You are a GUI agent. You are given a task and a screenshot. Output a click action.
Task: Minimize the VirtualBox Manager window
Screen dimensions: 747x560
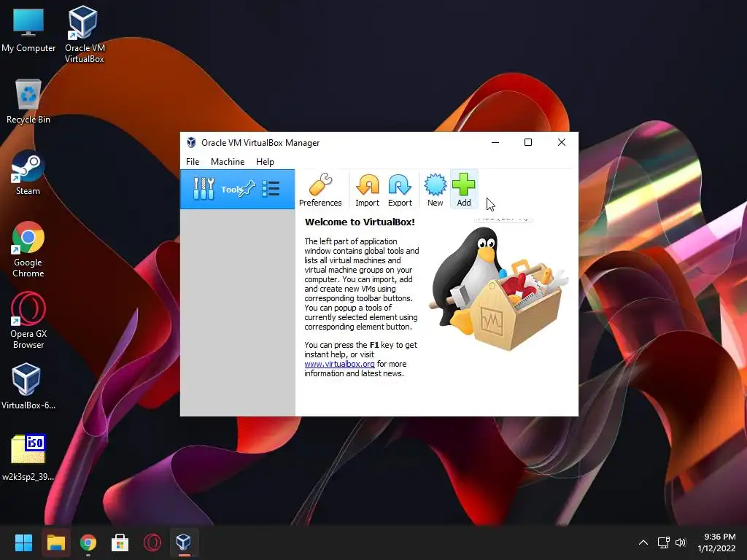pyautogui.click(x=495, y=142)
